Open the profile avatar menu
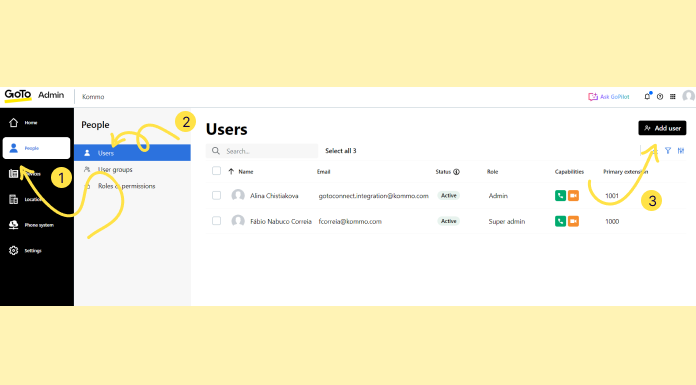Image resolution: width=696 pixels, height=385 pixels. click(x=688, y=96)
